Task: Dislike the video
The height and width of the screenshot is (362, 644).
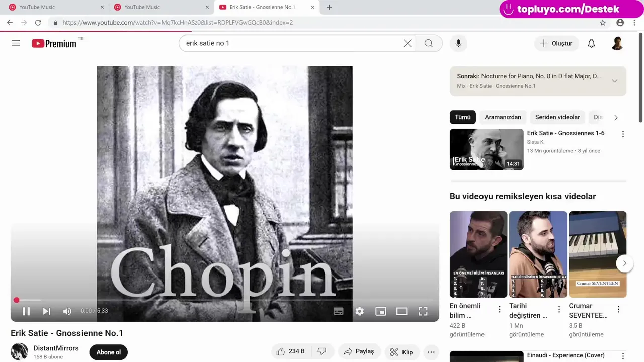Action: coord(322,351)
